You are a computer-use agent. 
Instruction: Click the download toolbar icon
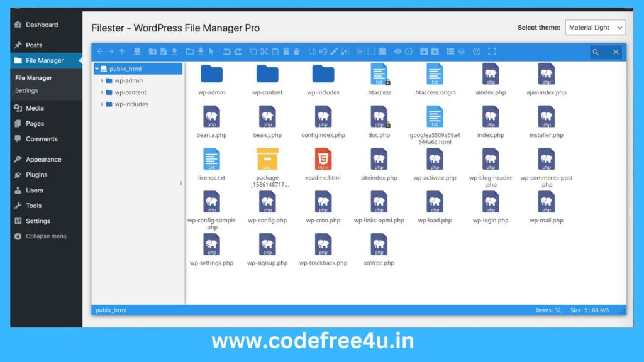point(201,52)
